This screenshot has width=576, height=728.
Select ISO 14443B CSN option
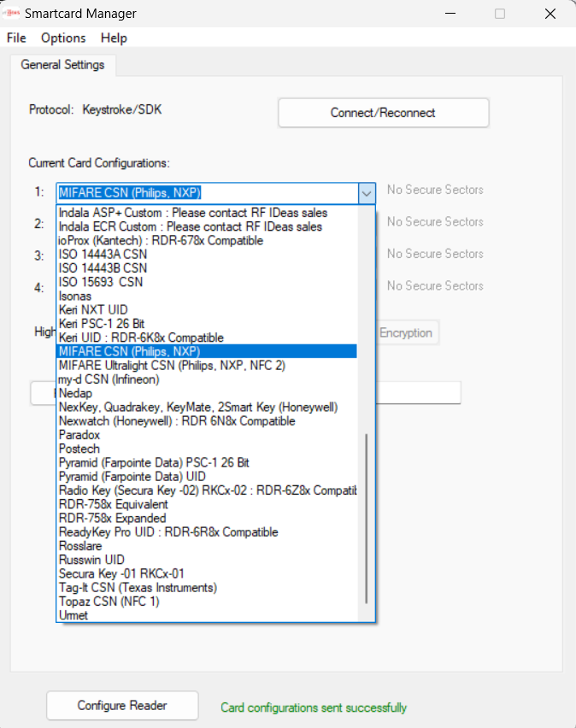pos(207,268)
